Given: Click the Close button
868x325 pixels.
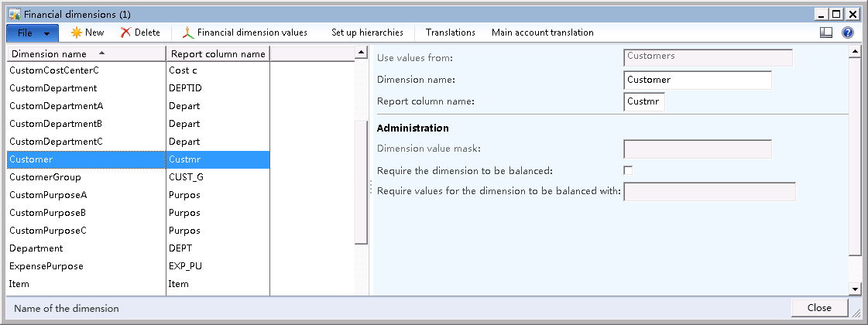Looking at the screenshot, I should (x=819, y=308).
